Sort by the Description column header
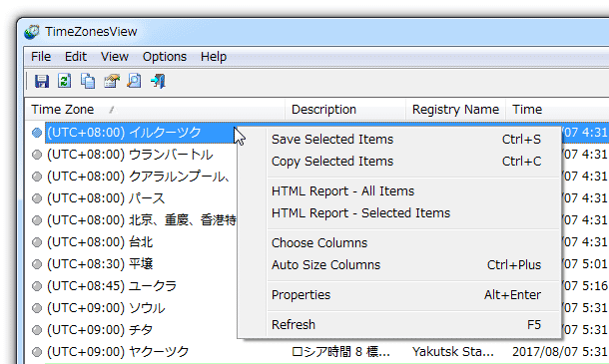This screenshot has width=609, height=364. [345, 110]
